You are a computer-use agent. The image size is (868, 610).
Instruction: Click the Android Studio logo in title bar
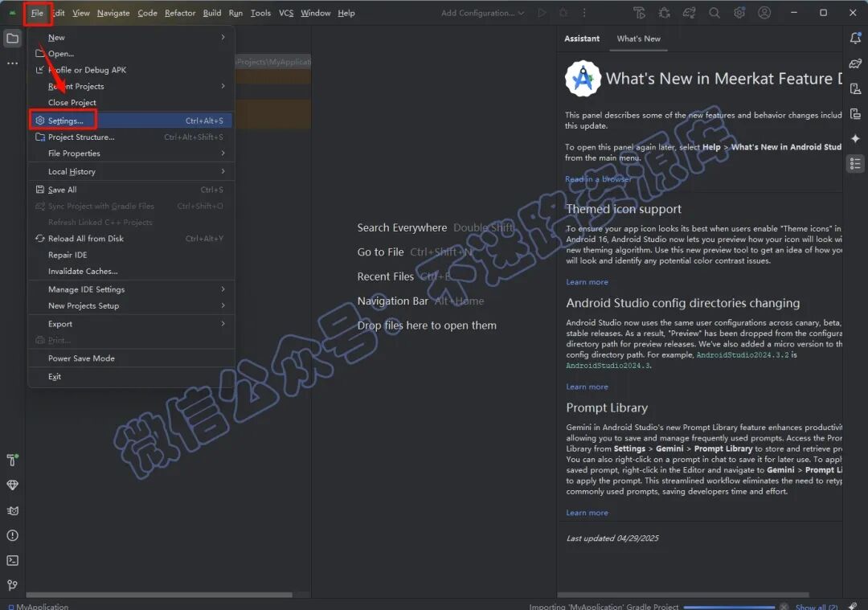[12, 13]
